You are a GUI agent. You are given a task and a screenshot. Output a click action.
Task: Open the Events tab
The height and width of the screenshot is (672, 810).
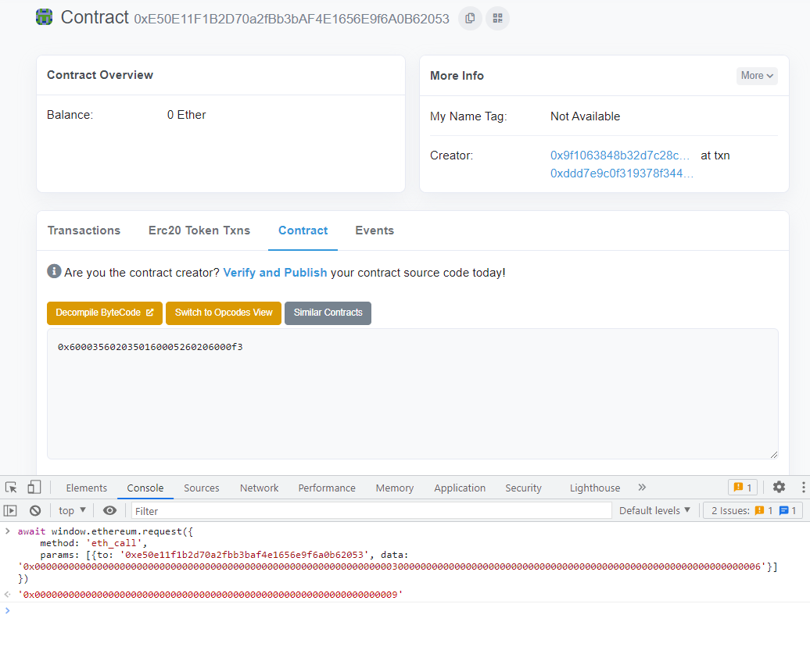(375, 231)
